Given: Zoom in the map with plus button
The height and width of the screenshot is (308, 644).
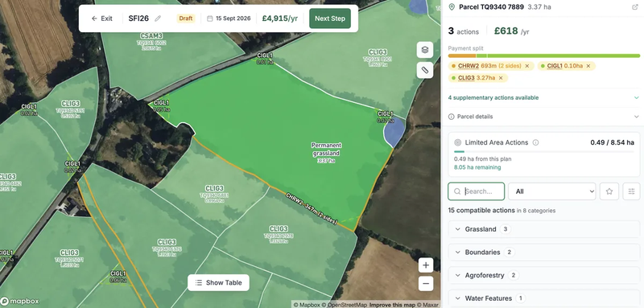Looking at the screenshot, I should tap(426, 265).
